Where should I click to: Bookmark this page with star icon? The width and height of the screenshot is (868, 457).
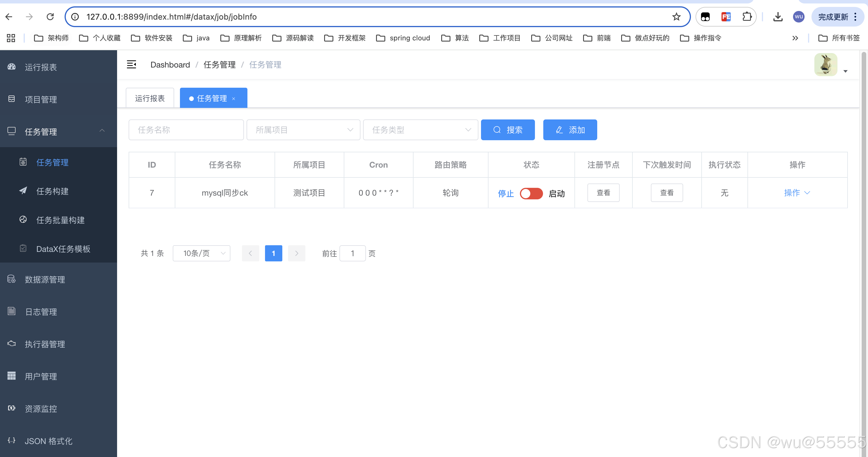[676, 17]
